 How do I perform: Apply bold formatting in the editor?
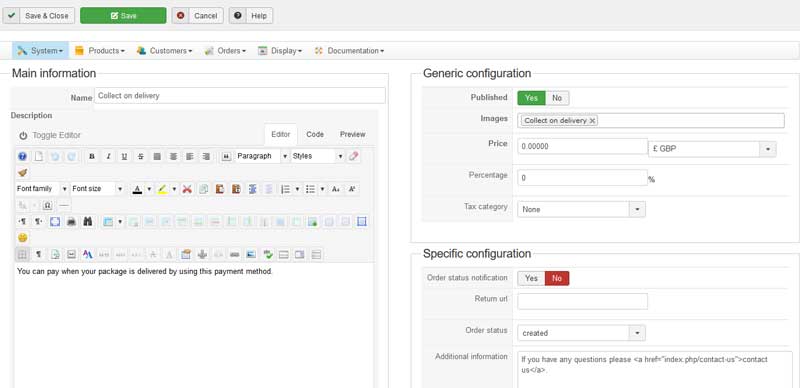(x=92, y=156)
